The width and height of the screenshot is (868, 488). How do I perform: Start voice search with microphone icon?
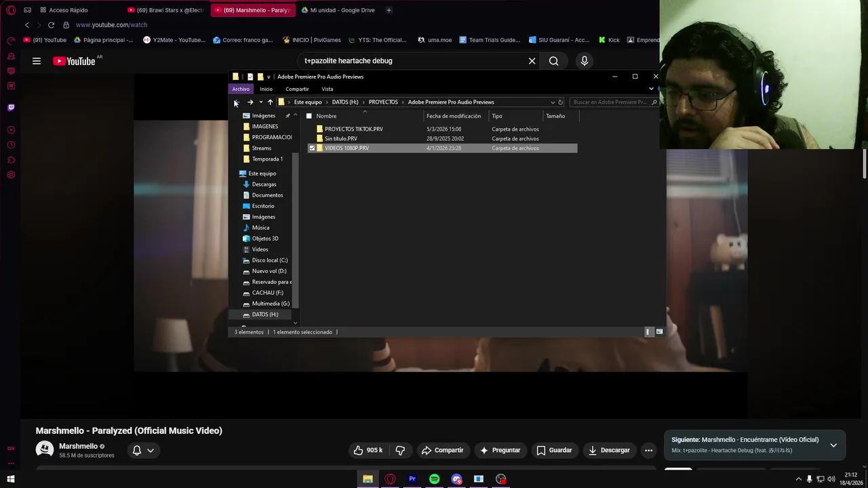tap(585, 61)
